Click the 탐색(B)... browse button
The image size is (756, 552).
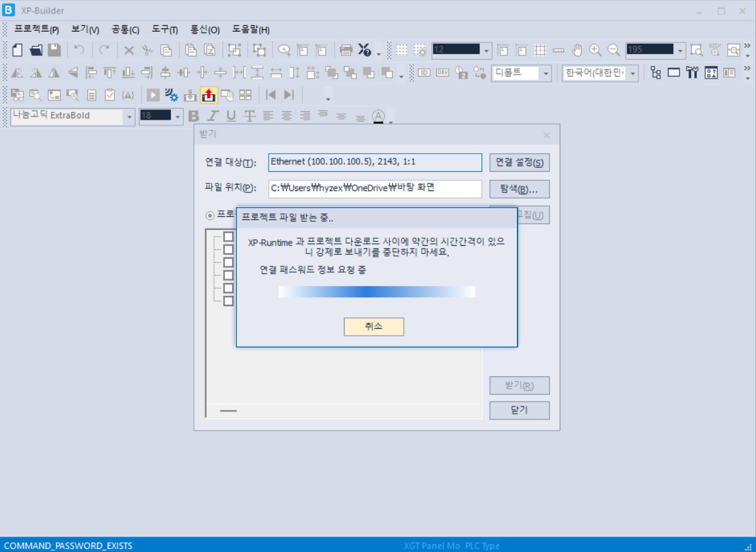519,189
